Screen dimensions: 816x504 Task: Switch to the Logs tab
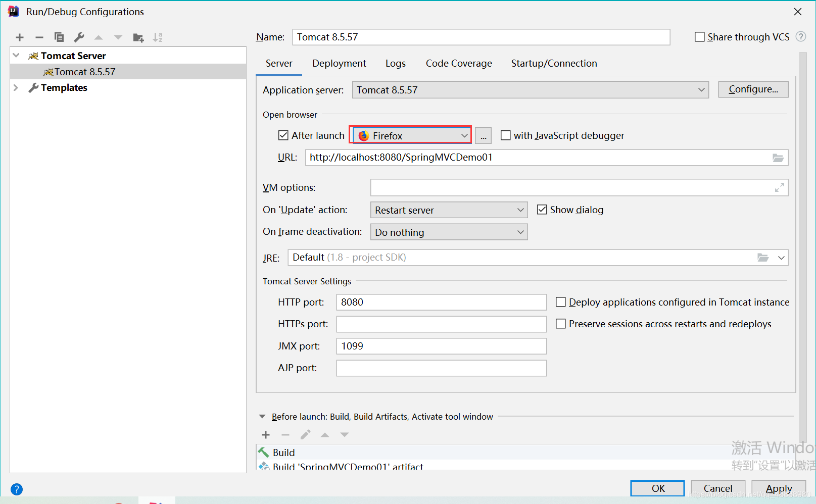point(396,64)
